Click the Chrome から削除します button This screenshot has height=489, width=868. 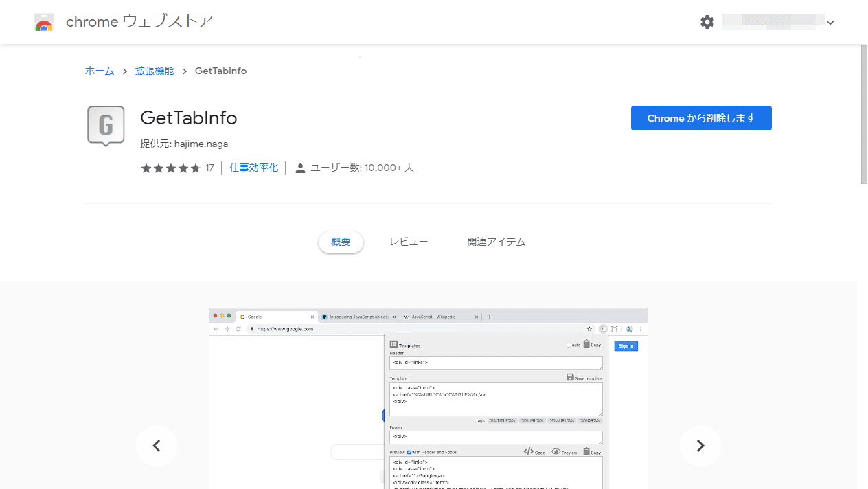[701, 118]
